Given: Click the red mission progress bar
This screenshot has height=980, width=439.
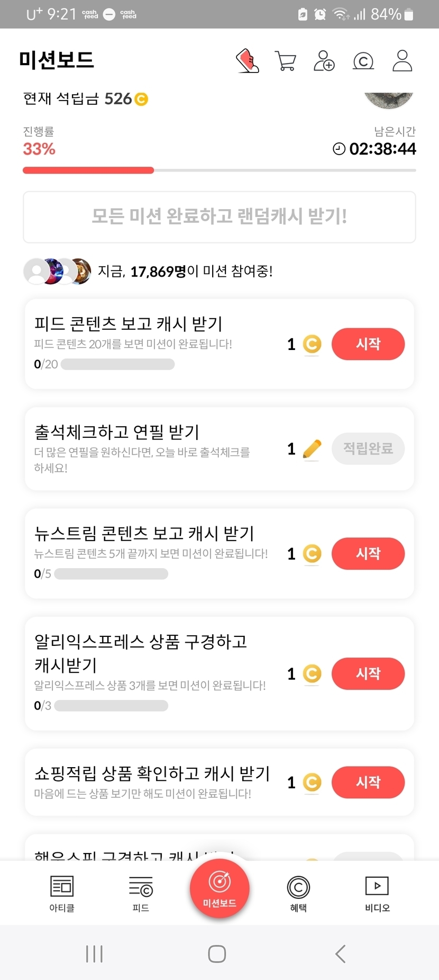Looking at the screenshot, I should click(88, 170).
